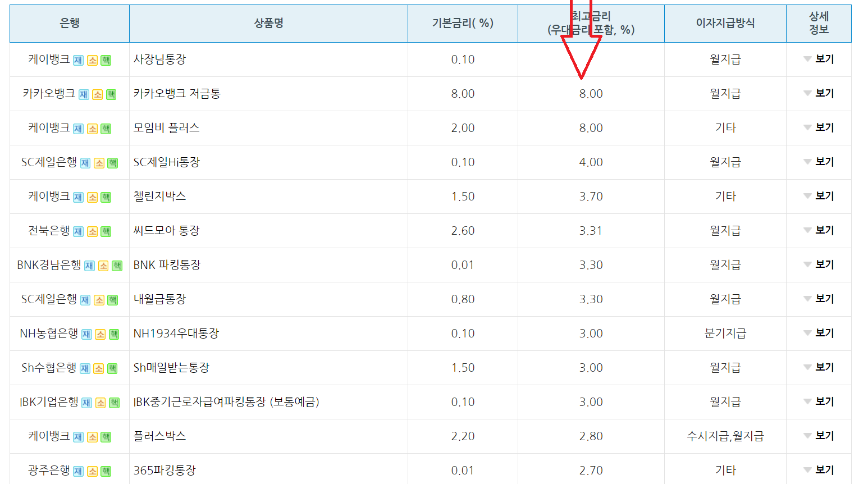Screen dimensions: 868x484
Task: Expand 보기 details for 카카오뱅크 저금통
Action: (819, 93)
